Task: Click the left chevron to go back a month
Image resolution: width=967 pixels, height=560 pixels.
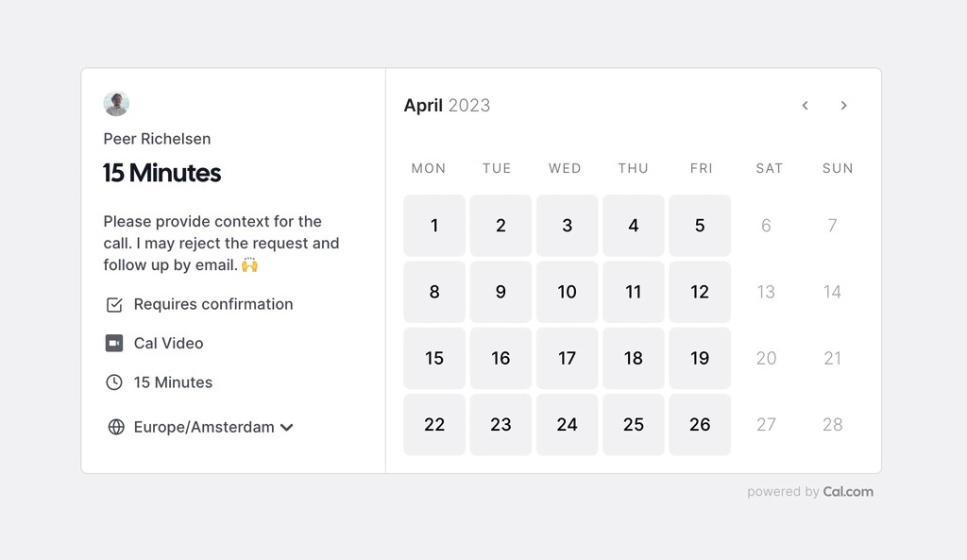Action: coord(805,105)
